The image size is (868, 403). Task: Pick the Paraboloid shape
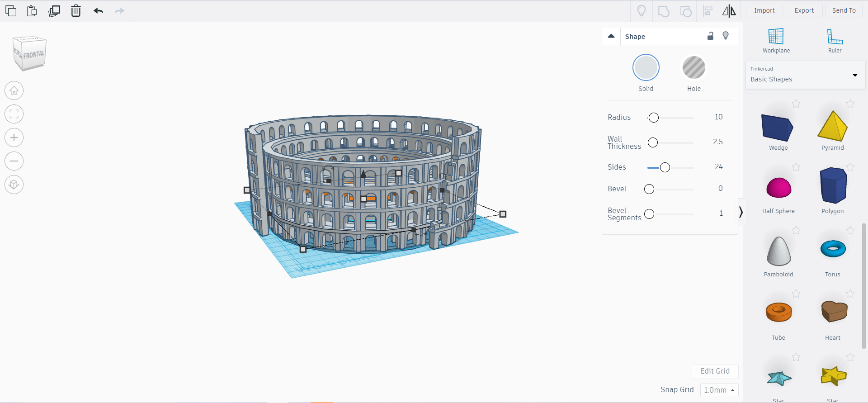778,251
